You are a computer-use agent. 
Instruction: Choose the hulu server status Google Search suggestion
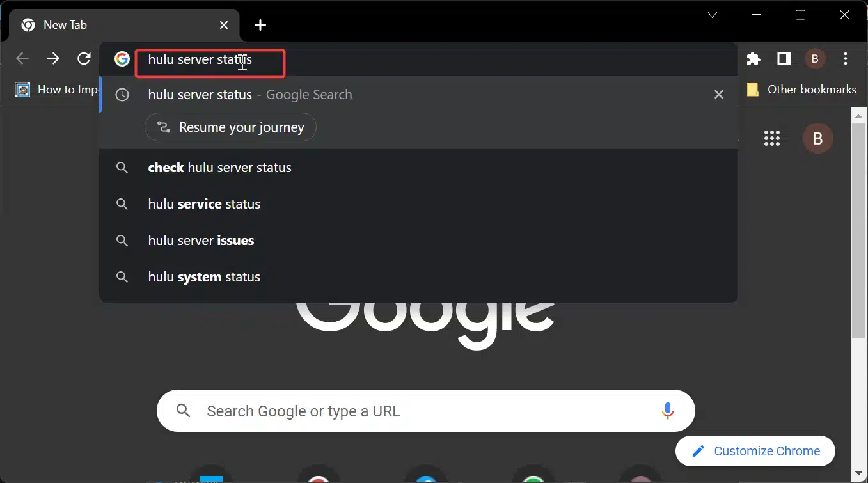click(x=419, y=95)
